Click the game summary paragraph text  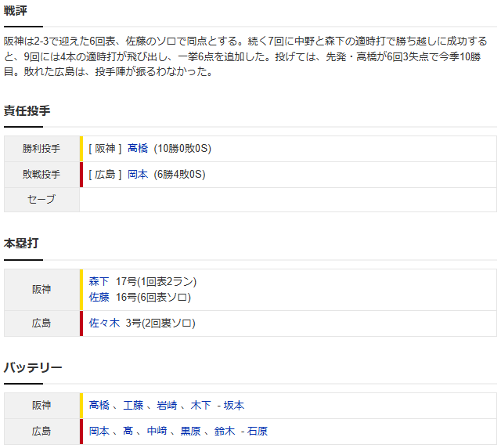click(x=245, y=56)
